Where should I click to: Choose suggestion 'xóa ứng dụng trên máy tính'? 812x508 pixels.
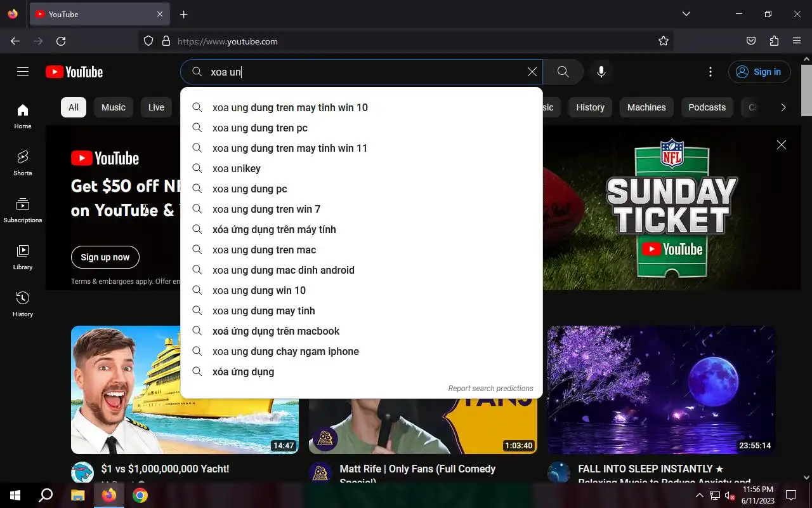click(362, 229)
